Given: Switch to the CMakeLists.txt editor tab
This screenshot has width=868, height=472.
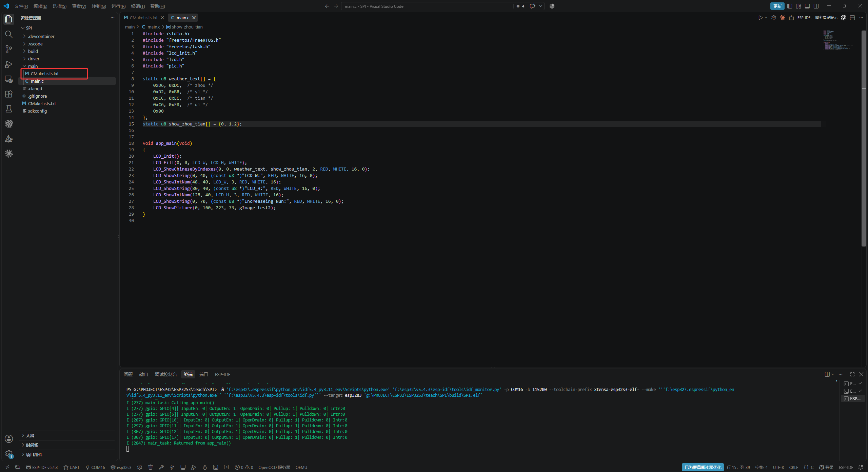Looking at the screenshot, I should point(143,18).
